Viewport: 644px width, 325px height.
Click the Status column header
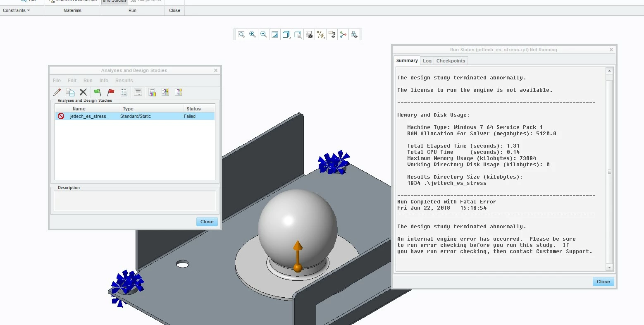[x=193, y=109]
